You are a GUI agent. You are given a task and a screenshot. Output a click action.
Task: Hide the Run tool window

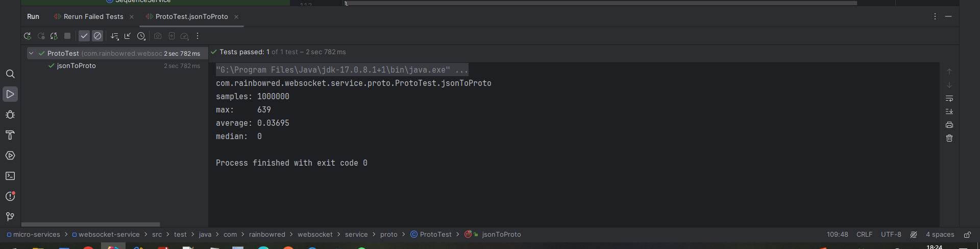pyautogui.click(x=948, y=17)
